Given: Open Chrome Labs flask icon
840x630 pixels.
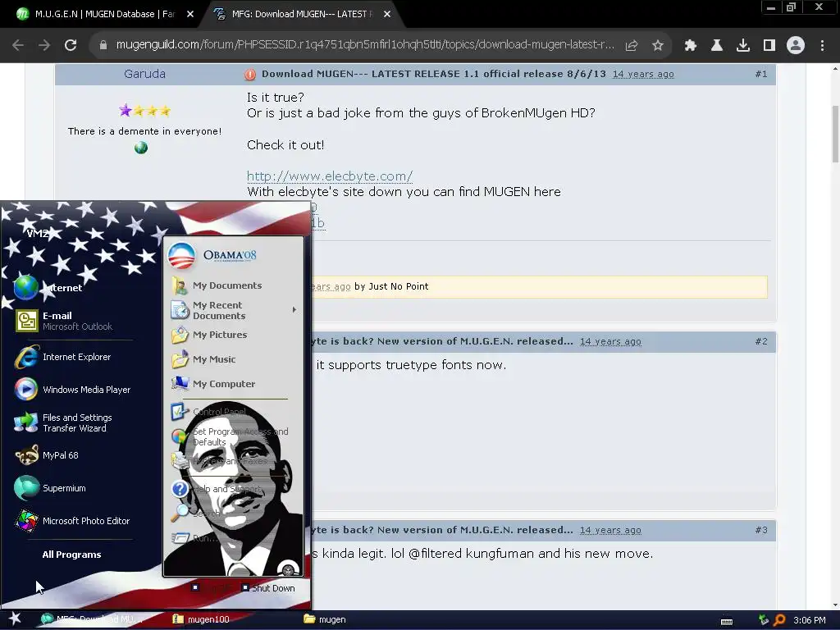Looking at the screenshot, I should pyautogui.click(x=717, y=46).
